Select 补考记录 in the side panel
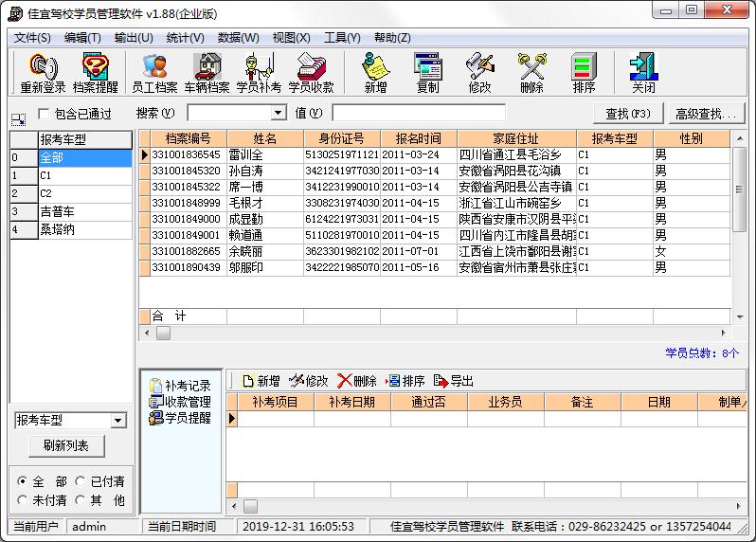756x542 pixels. point(180,386)
